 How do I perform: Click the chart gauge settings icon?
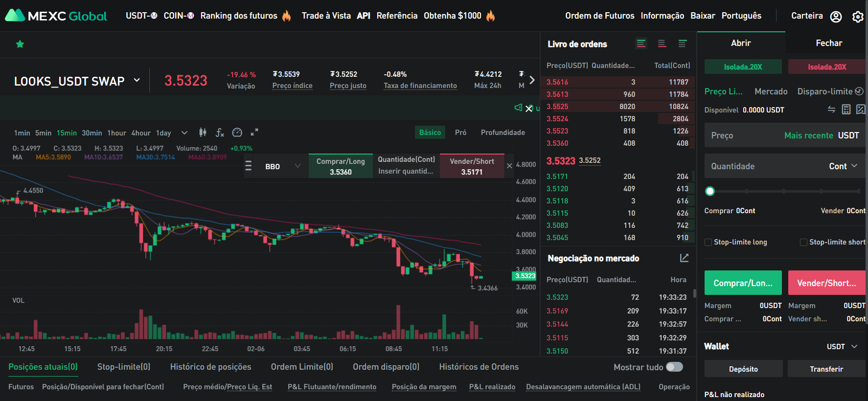point(237,133)
